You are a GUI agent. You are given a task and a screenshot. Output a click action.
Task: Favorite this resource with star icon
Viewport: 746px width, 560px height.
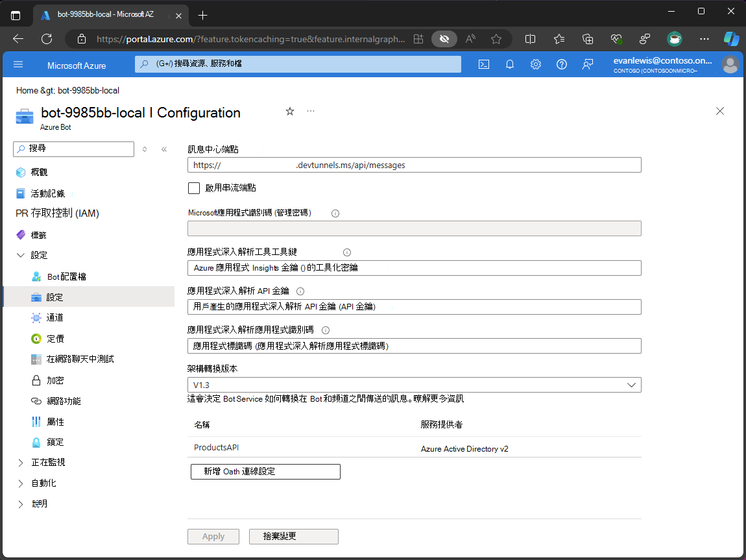coord(290,112)
